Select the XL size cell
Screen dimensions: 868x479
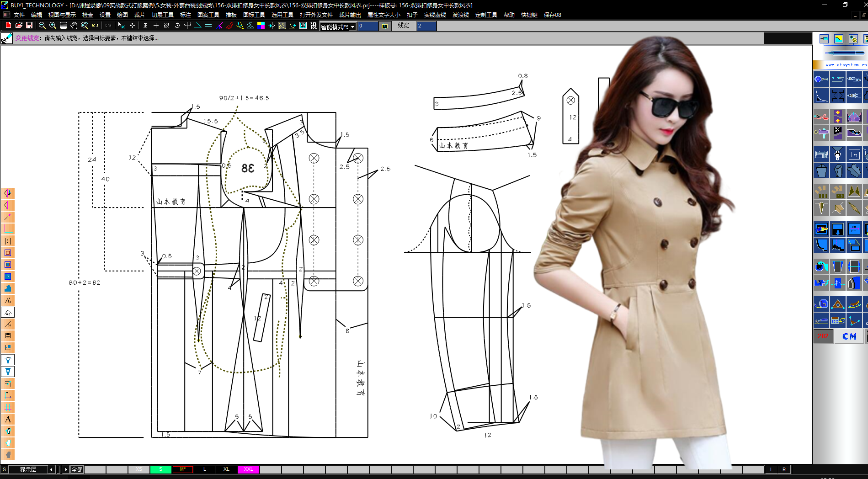click(227, 469)
